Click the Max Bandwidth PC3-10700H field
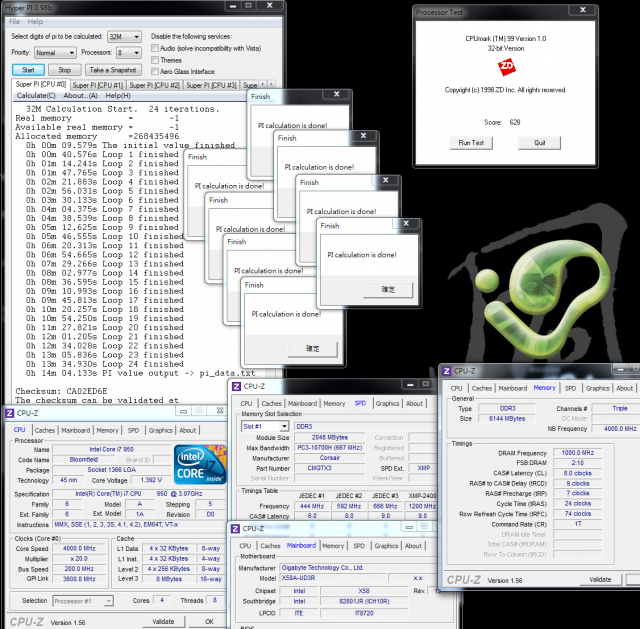 330,448
